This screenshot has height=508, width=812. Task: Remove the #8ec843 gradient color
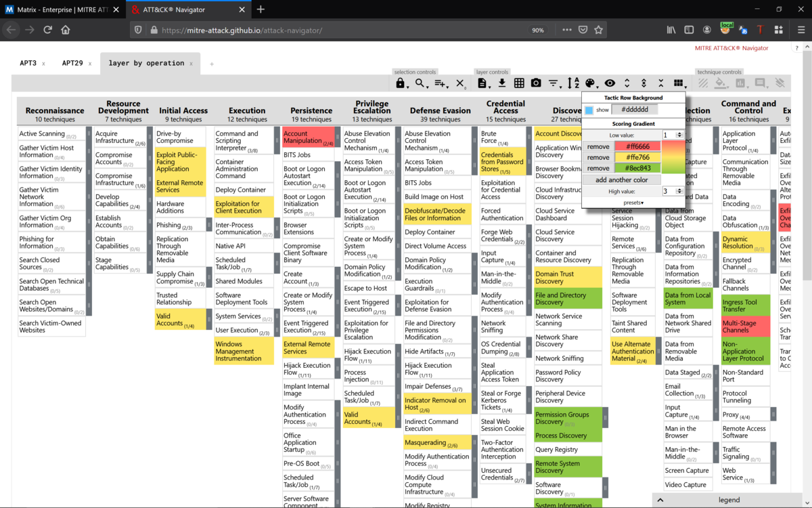tap(598, 168)
